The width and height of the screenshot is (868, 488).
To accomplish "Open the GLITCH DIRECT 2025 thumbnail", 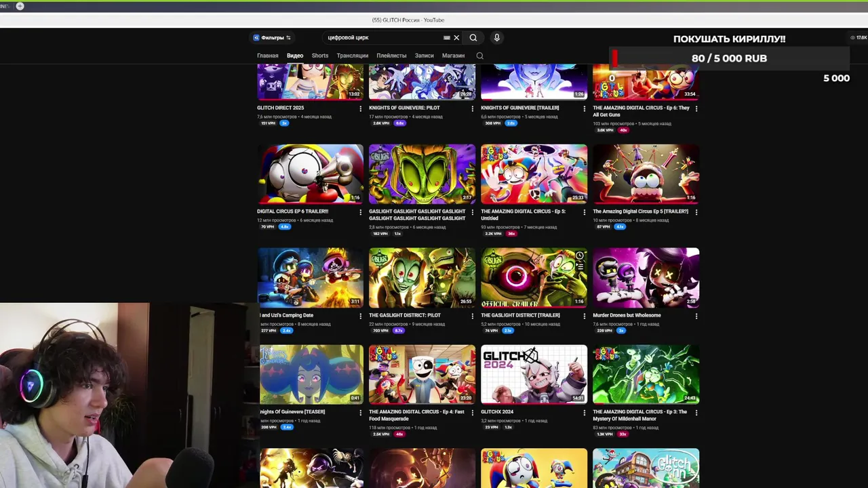I will click(311, 82).
